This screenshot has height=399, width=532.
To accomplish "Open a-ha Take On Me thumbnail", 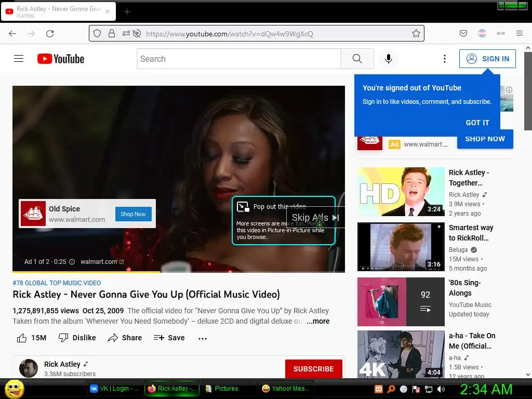I will tap(401, 354).
